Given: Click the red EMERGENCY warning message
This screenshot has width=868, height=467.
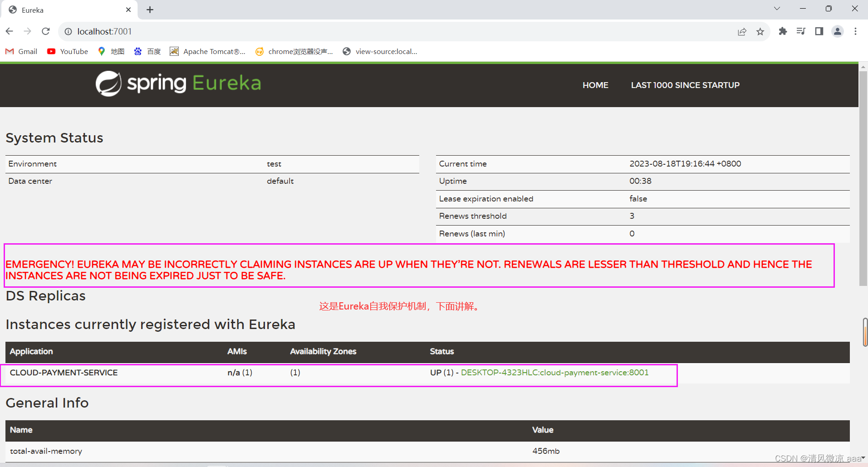Looking at the screenshot, I should coord(408,270).
